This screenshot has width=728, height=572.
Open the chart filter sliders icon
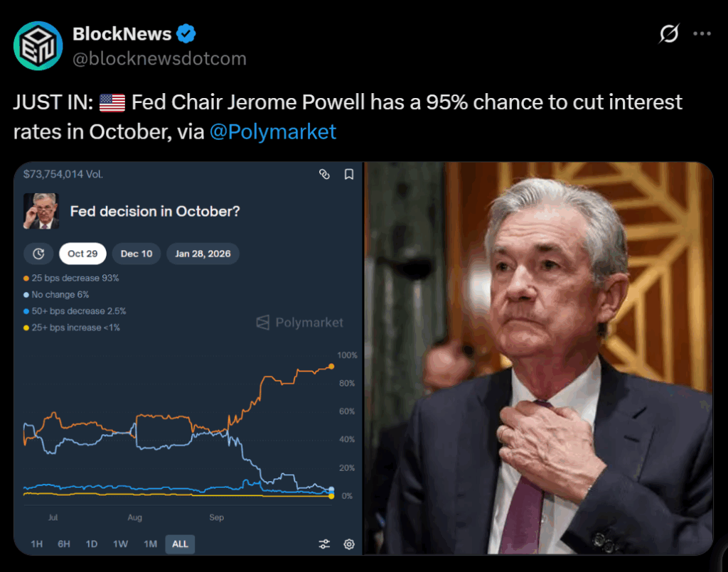324,544
